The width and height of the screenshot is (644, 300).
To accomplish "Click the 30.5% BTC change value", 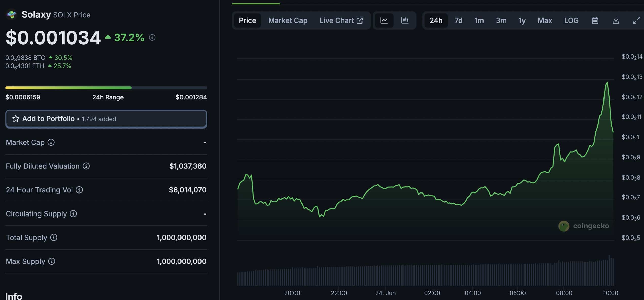I will [63, 58].
